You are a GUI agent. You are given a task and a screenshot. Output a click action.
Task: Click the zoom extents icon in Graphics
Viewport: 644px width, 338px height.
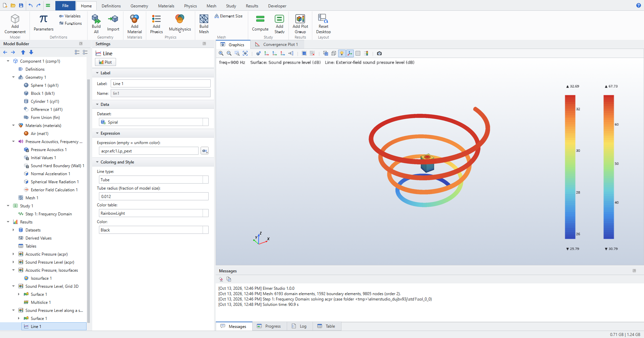point(245,53)
